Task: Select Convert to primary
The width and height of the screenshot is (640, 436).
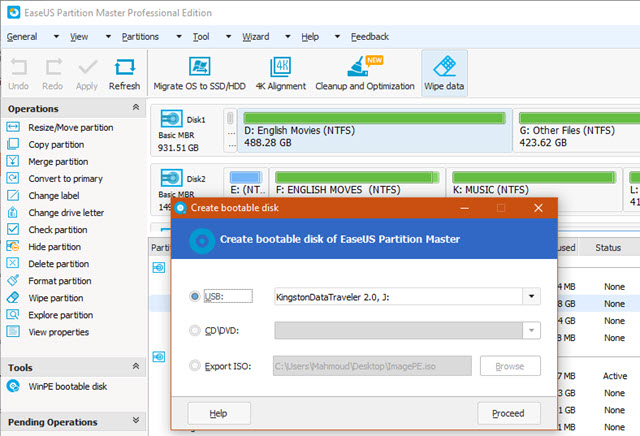Action: click(65, 179)
